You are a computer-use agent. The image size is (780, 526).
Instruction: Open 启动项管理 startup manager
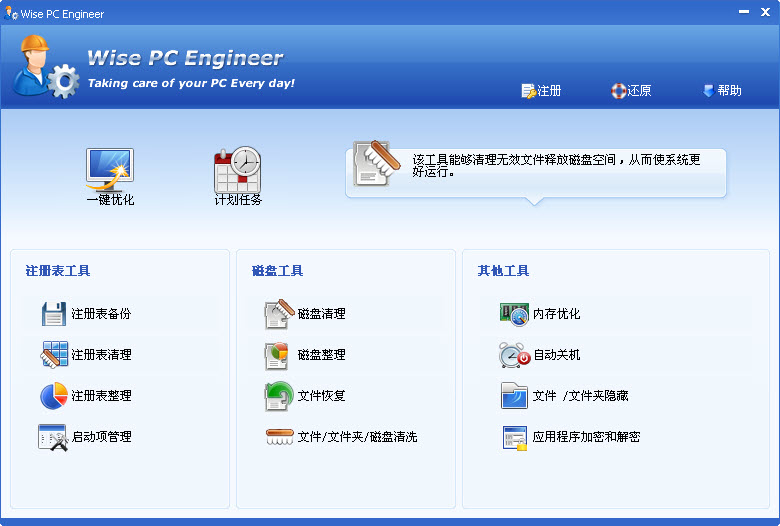coord(102,436)
